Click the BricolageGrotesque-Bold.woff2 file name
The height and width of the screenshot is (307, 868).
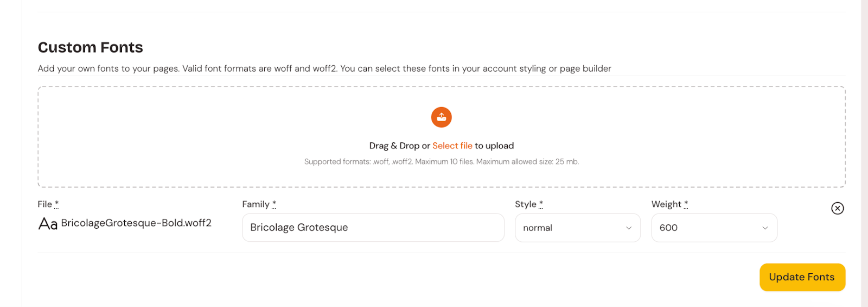(x=136, y=223)
